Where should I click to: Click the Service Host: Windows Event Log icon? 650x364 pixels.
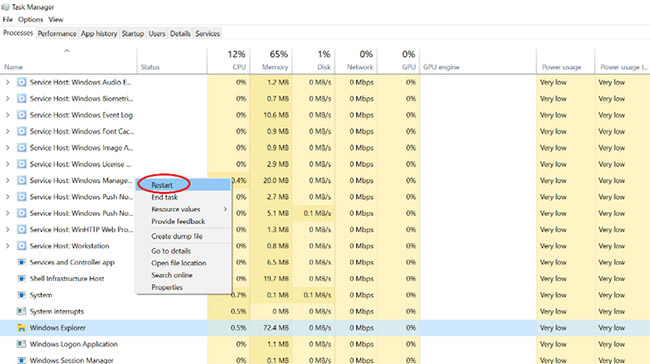(x=21, y=115)
